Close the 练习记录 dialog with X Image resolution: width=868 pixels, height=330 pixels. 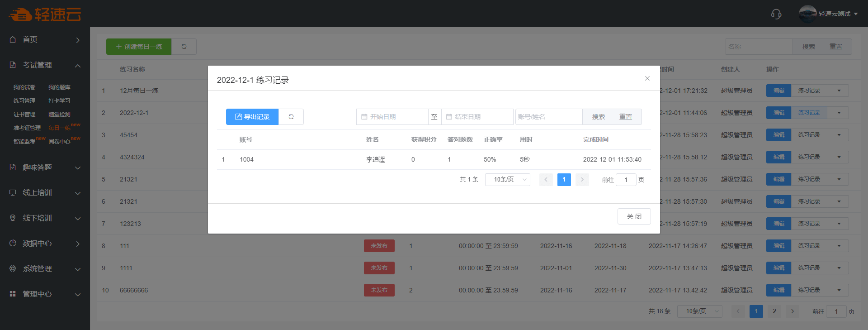click(647, 78)
